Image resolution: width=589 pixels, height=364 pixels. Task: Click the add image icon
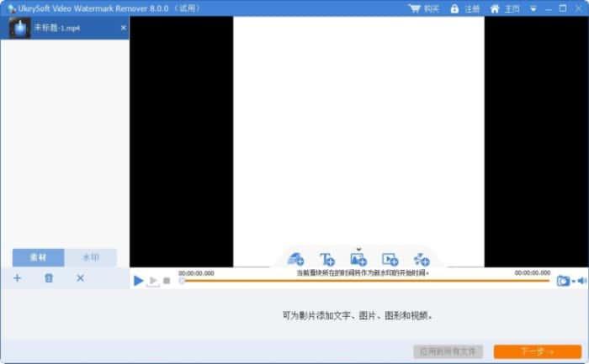[x=358, y=260]
